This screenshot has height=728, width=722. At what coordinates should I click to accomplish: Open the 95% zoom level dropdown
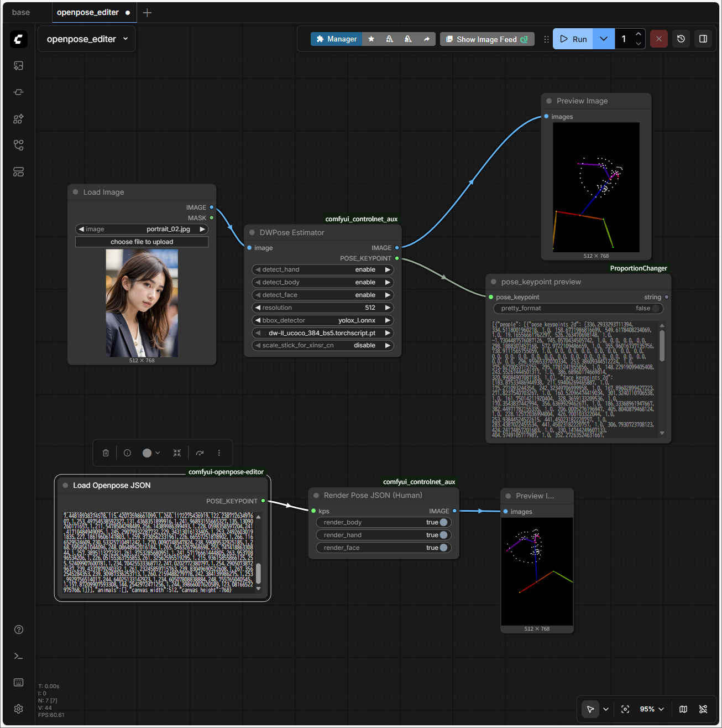click(652, 709)
